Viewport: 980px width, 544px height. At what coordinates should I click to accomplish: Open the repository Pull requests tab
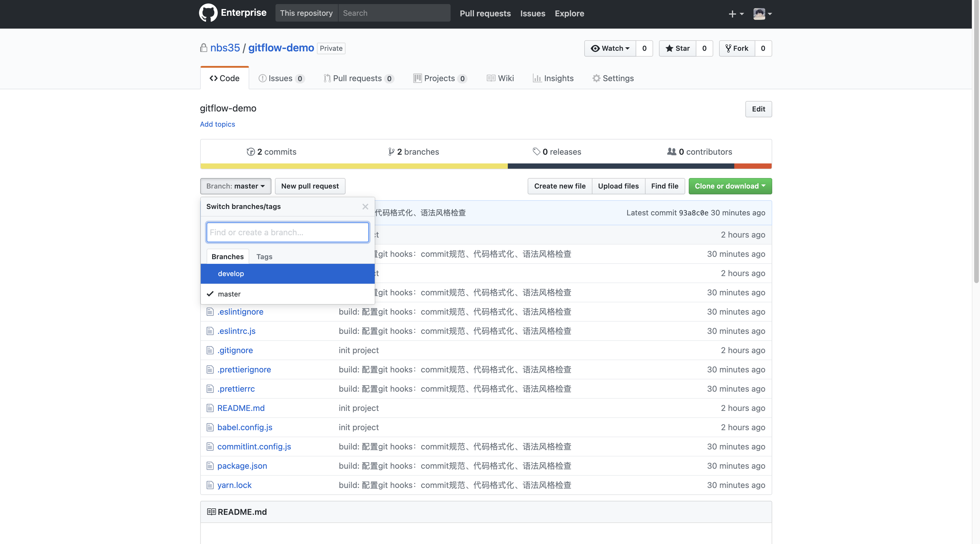pos(359,79)
